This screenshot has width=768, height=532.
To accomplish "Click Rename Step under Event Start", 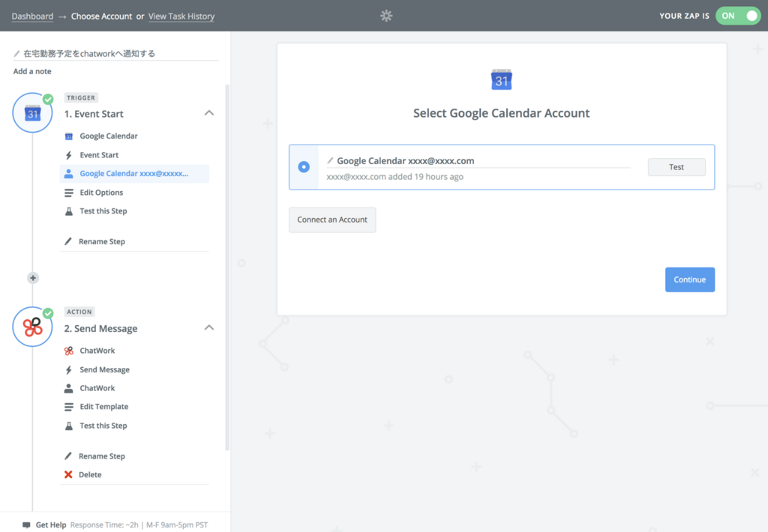I will pyautogui.click(x=102, y=241).
